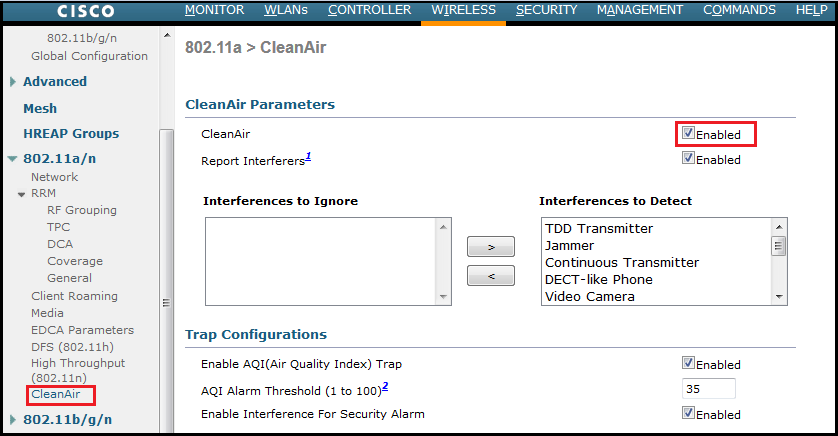Toggle Enable Interference For Security Alarm checkbox
Image resolution: width=838 pixels, height=436 pixels.
click(688, 412)
